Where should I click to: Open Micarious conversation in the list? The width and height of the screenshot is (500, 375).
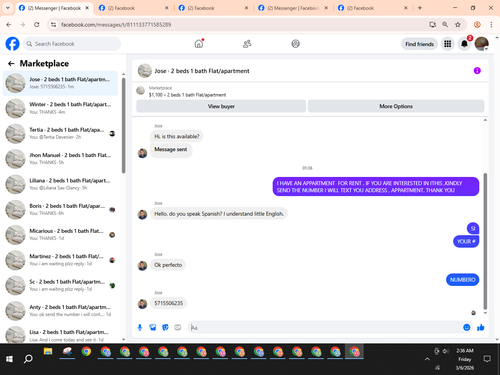point(60,235)
